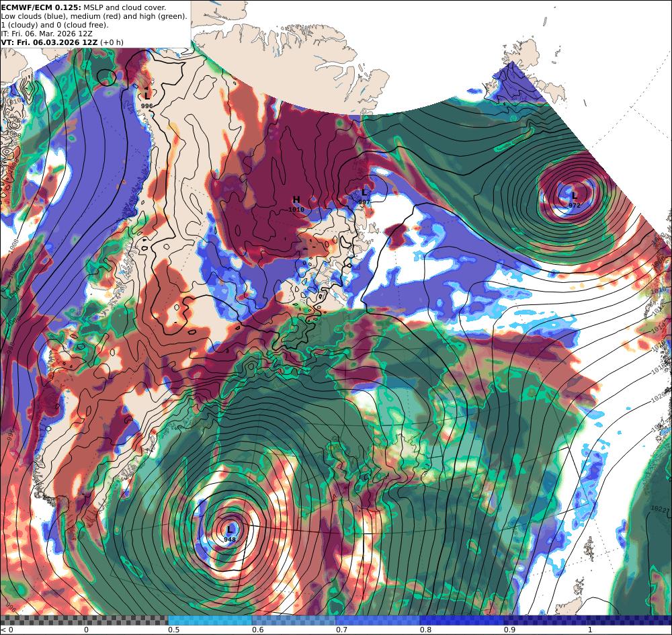Click the '< 0' color bar tick label
The image size is (672, 635).
click(7, 630)
